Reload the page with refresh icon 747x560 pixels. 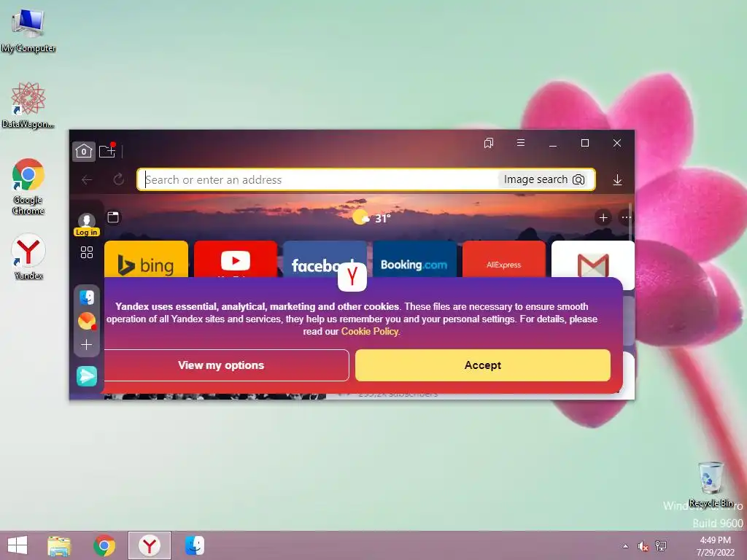pos(119,179)
